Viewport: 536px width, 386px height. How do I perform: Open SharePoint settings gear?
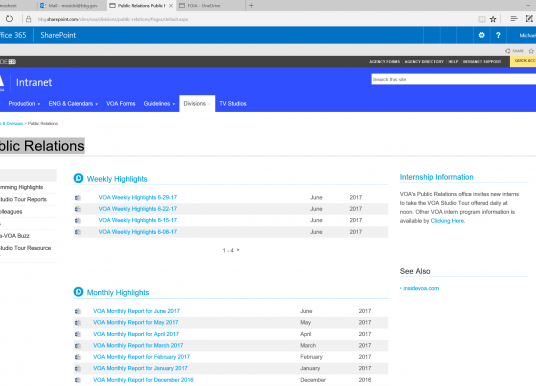(482, 35)
